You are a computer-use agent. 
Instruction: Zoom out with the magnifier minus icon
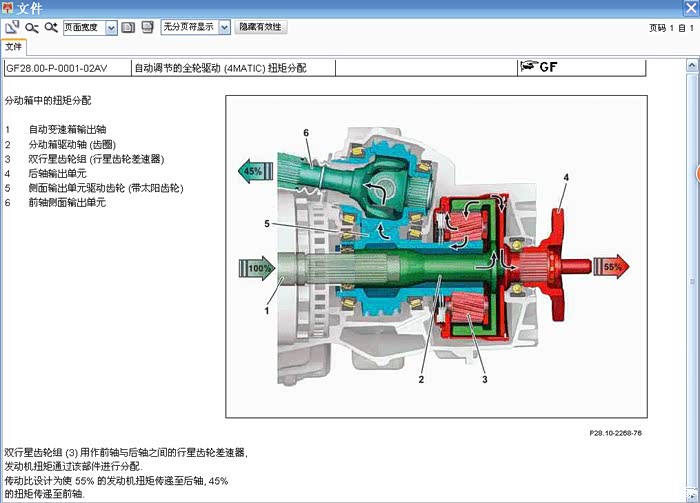31,28
